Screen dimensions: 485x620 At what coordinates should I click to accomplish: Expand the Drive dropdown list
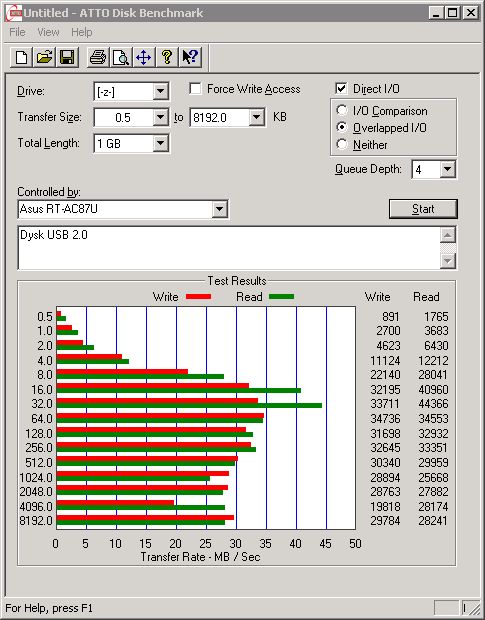click(160, 91)
